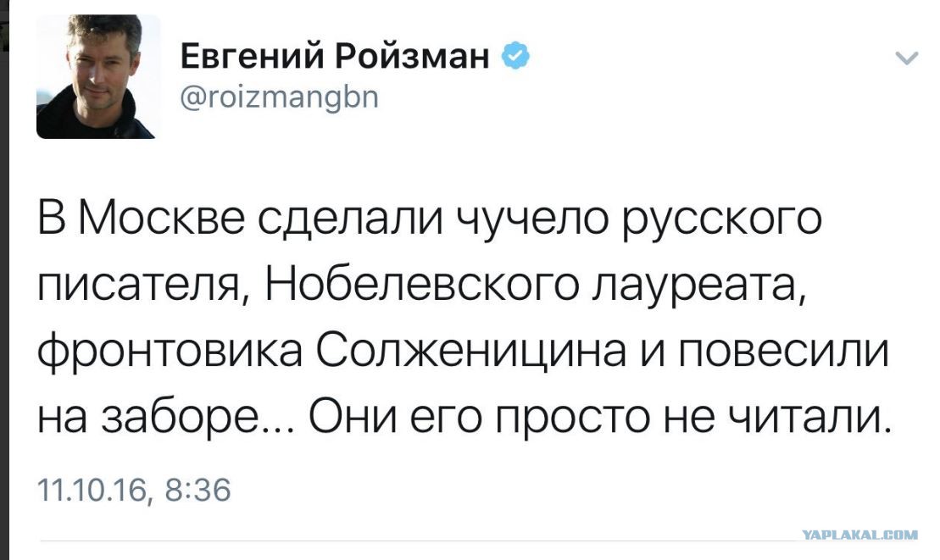This screenshot has height=560, width=940.
Task: Click the display name Евгений Ройзман
Action: click(336, 58)
